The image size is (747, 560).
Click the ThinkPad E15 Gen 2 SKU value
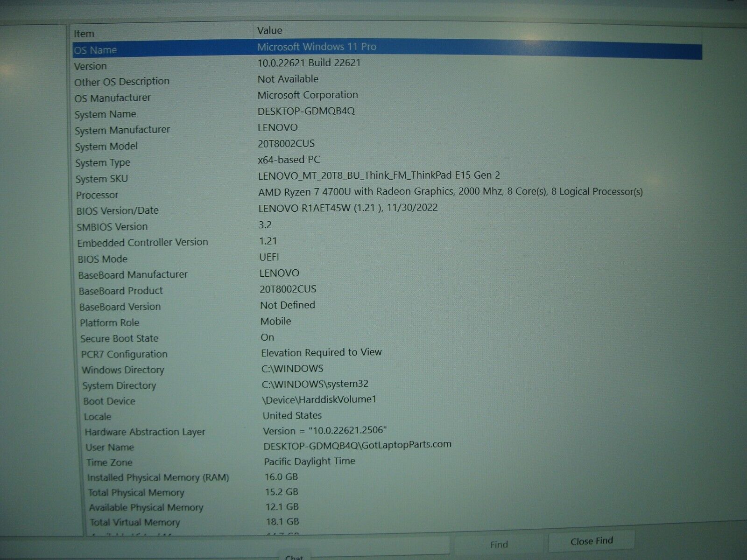(379, 175)
